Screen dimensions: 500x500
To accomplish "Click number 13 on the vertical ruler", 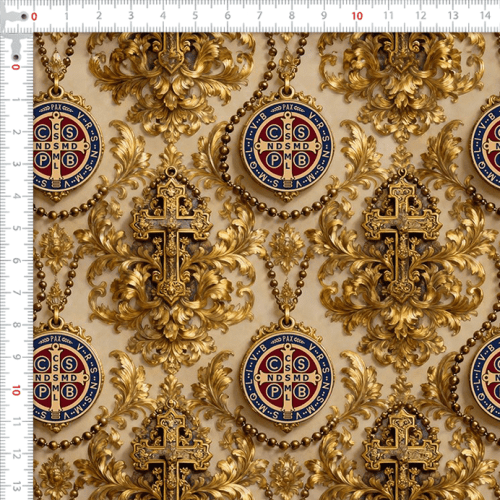I will [16, 486].
